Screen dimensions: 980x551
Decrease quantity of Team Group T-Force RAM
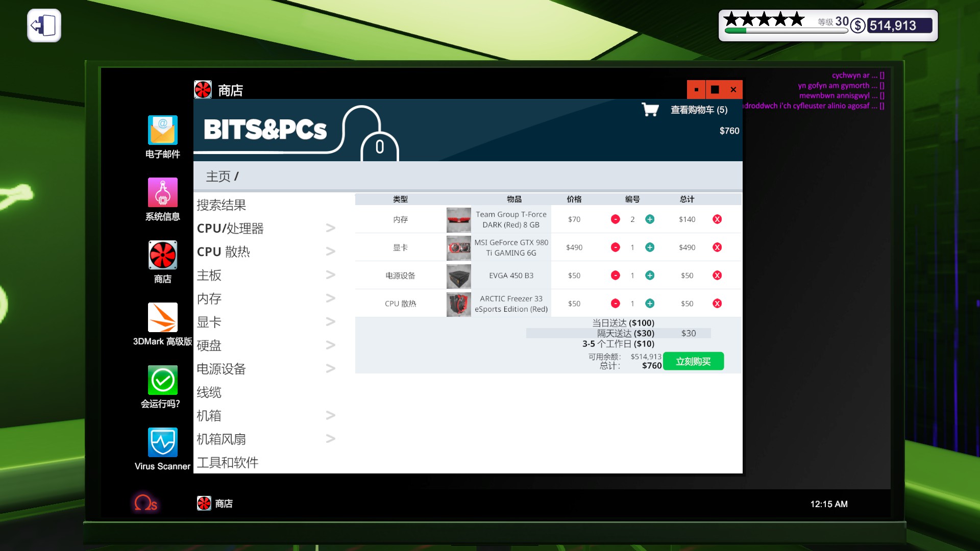616,219
